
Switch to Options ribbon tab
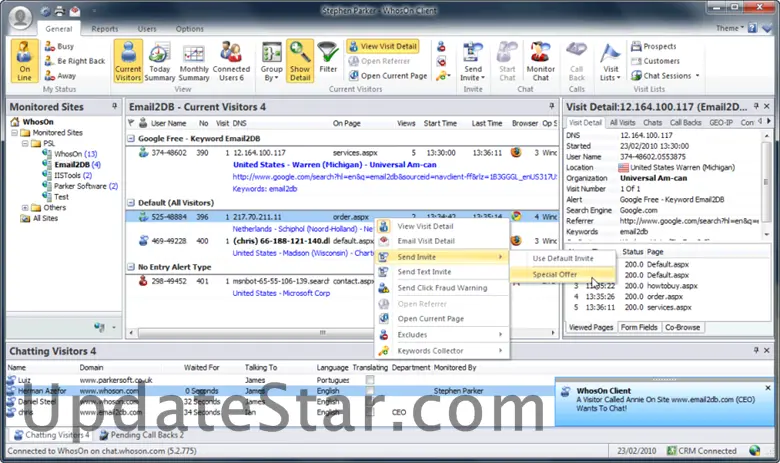pyautogui.click(x=190, y=29)
